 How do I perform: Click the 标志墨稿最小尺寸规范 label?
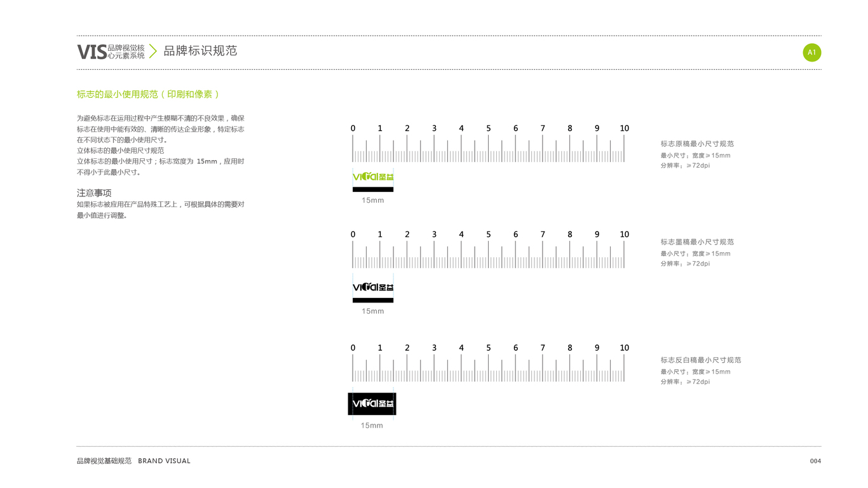pyautogui.click(x=697, y=242)
